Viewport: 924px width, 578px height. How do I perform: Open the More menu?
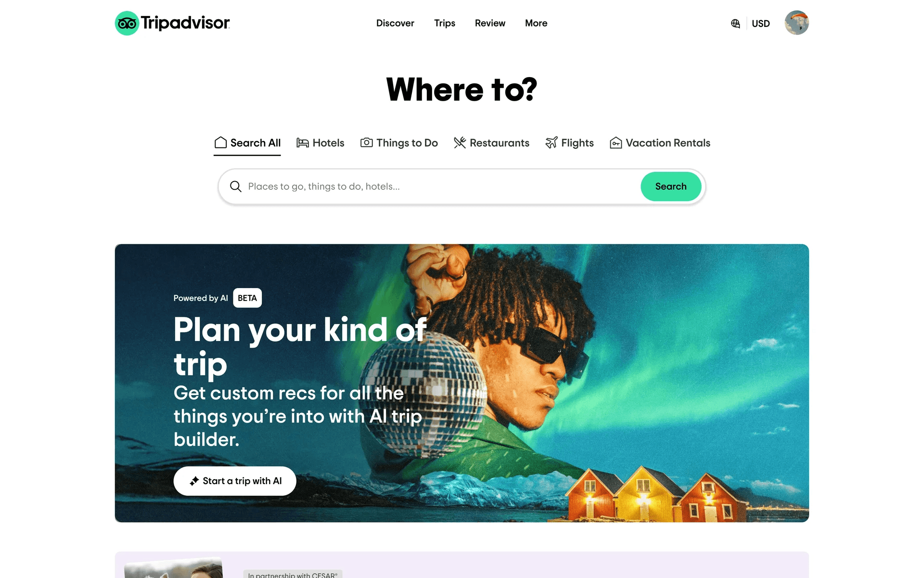[x=536, y=23]
